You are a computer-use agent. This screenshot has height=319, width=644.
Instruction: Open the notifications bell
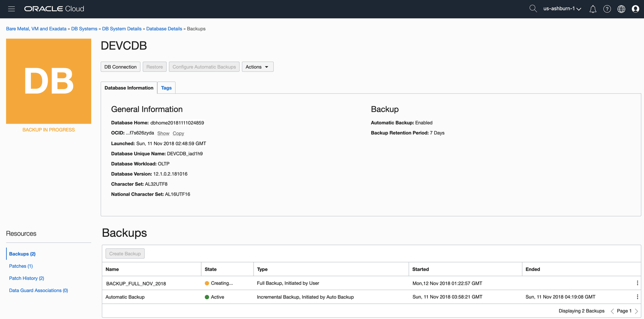[x=593, y=9]
